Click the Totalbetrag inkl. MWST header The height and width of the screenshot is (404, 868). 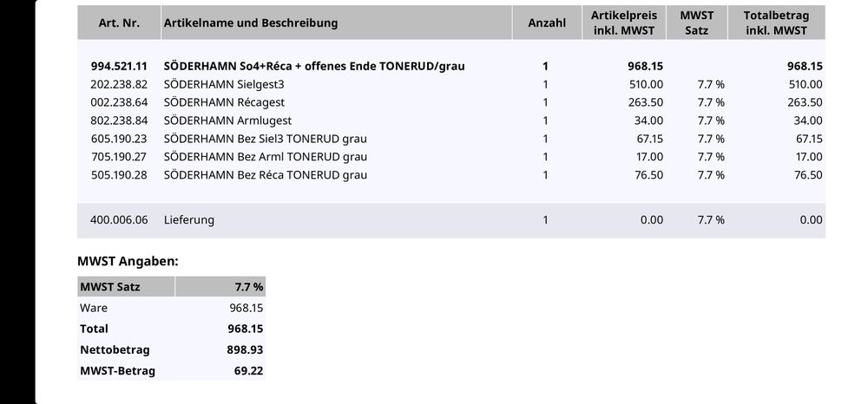[776, 23]
